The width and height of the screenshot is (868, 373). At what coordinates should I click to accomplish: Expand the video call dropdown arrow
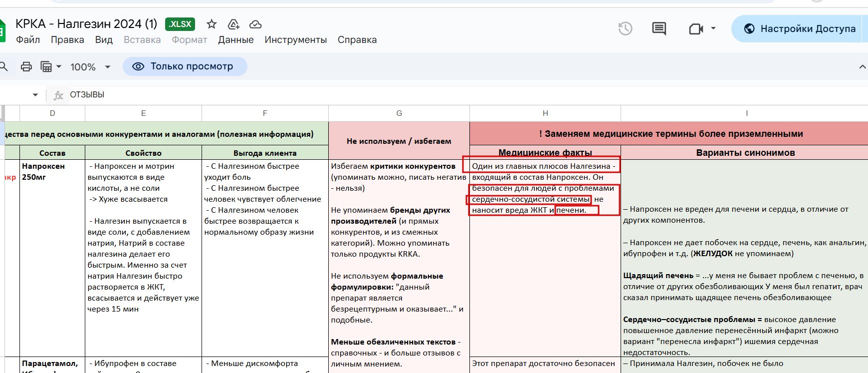[x=713, y=28]
